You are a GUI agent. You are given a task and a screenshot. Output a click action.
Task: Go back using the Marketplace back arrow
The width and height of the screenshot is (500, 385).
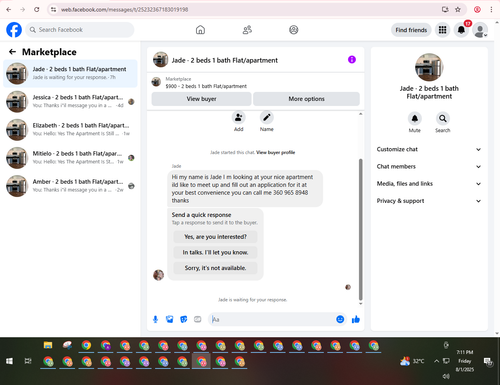point(12,52)
